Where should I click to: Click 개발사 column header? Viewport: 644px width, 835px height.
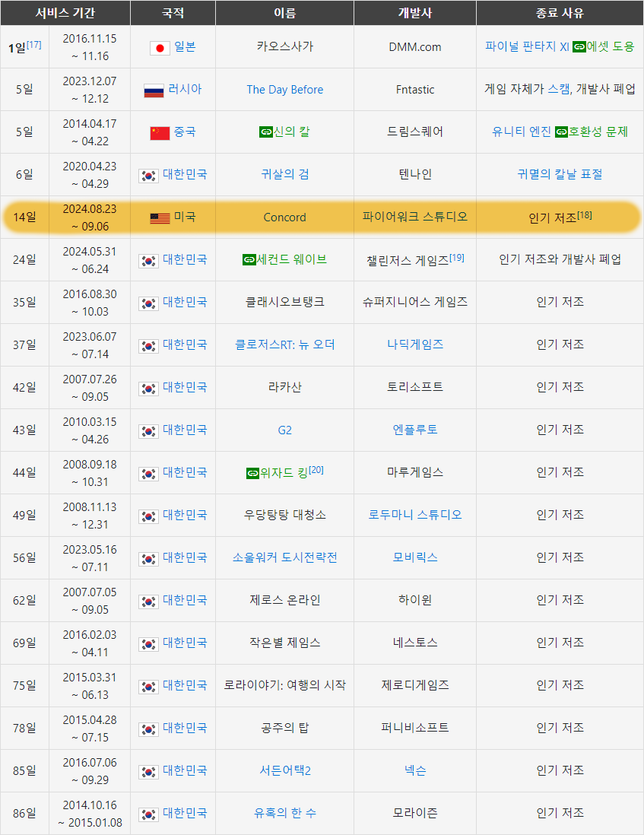[415, 13]
